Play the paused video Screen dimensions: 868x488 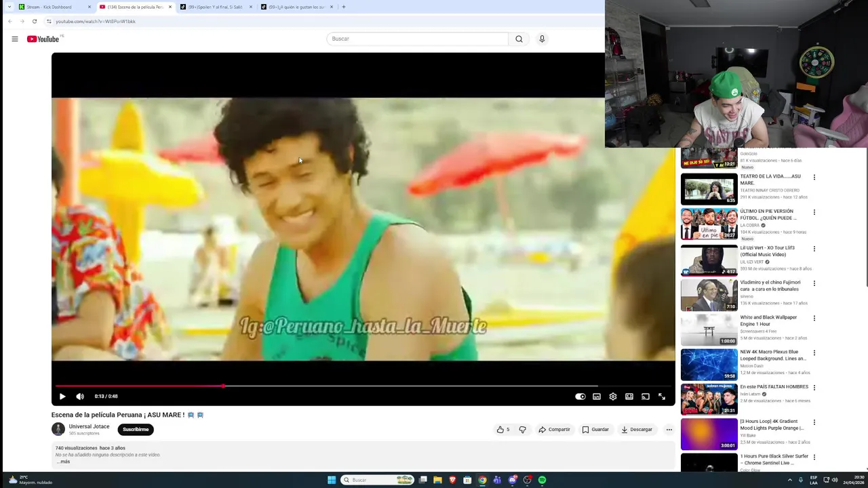click(x=62, y=396)
